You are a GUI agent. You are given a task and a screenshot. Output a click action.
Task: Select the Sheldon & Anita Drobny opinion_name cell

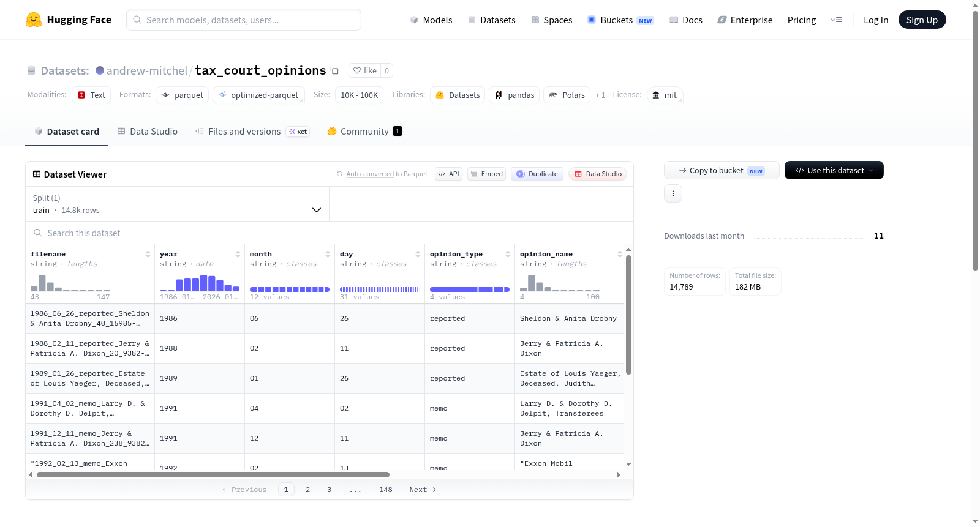click(570, 318)
